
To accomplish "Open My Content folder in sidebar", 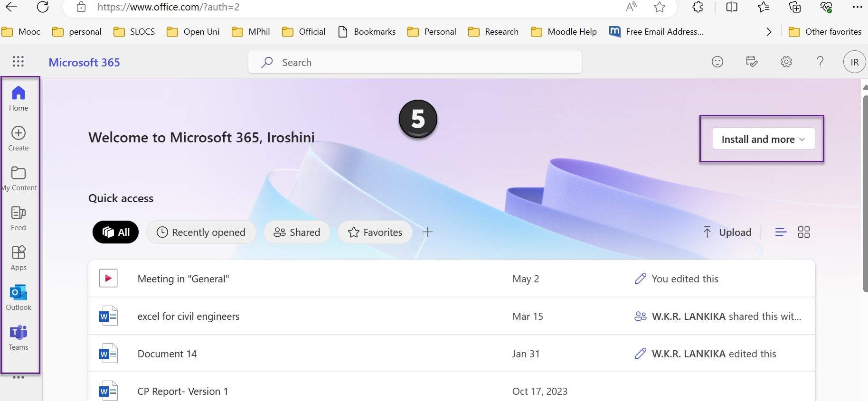I will (x=19, y=178).
